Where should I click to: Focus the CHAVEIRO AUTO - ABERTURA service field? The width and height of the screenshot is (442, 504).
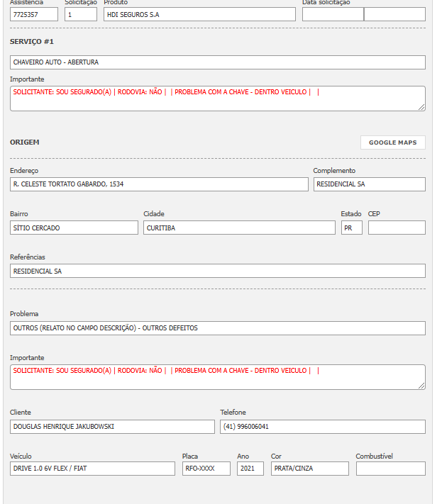218,62
